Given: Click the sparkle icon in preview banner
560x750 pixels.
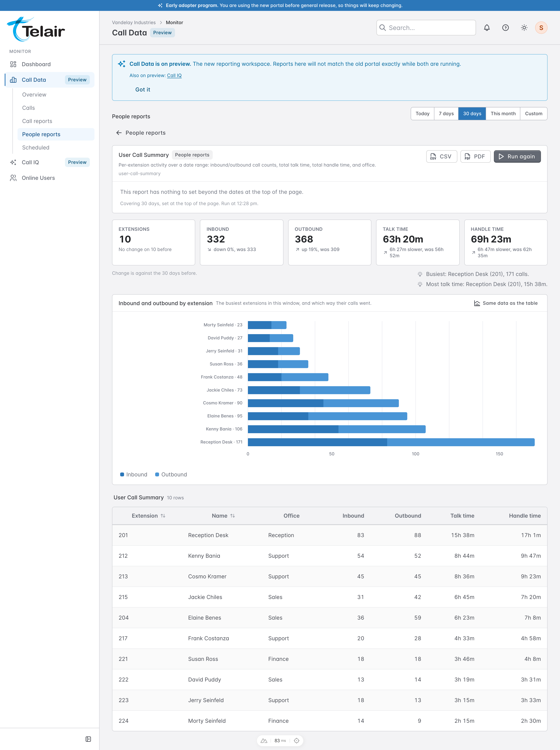Looking at the screenshot, I should [122, 64].
